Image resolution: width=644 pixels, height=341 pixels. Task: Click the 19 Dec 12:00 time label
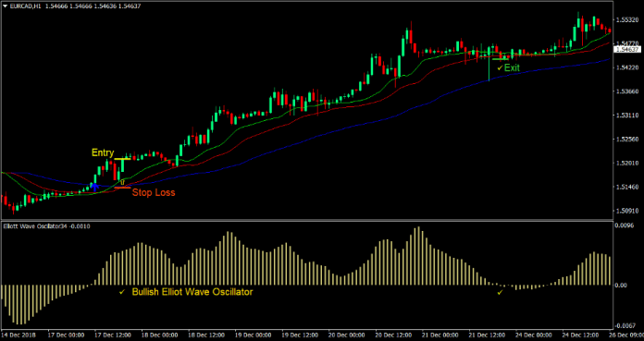pyautogui.click(x=300, y=335)
